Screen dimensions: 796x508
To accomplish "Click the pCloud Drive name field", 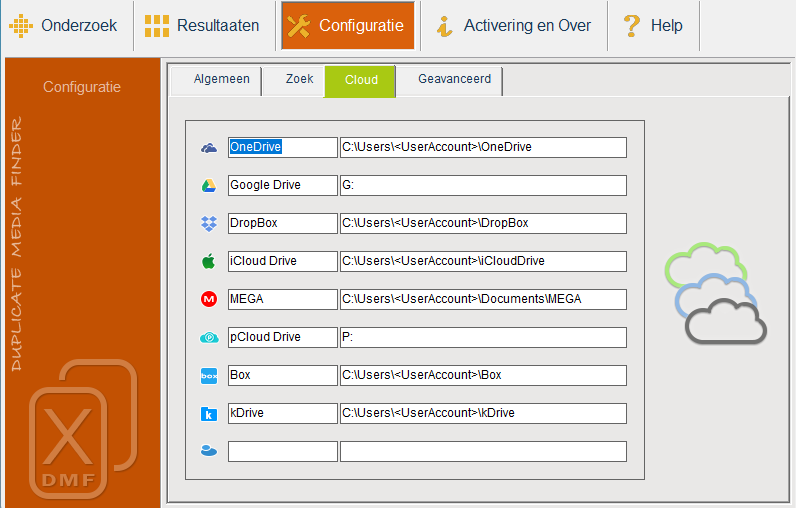I will click(x=283, y=337).
